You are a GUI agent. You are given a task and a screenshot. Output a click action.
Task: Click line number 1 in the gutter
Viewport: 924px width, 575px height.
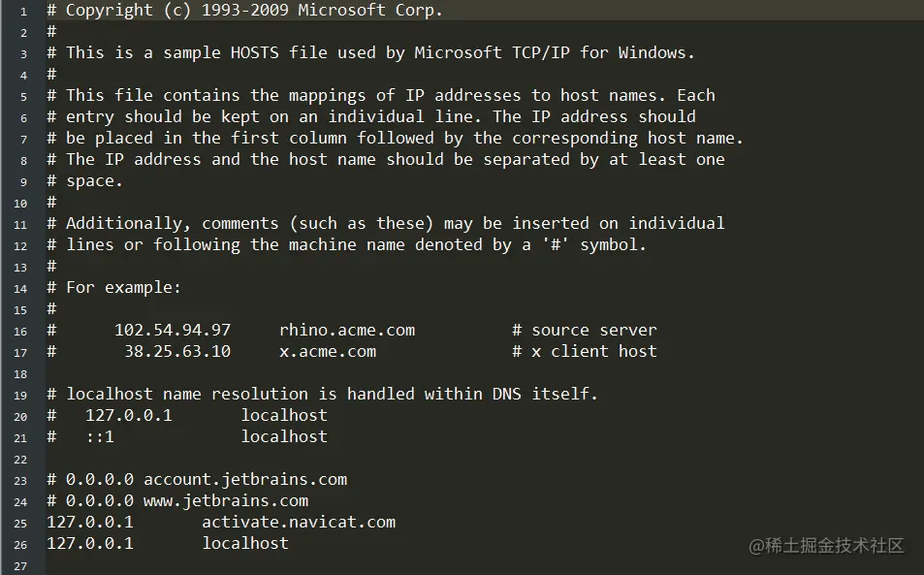tap(23, 11)
